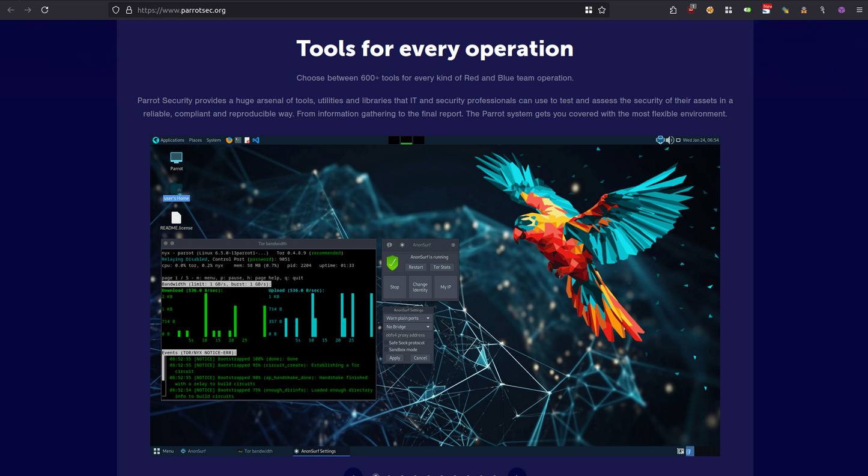868x476 pixels.
Task: Select the user's Home desktop folder
Action: [176, 193]
